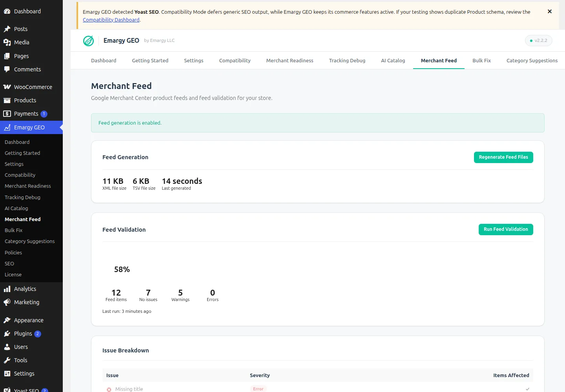Click the Plugins plug icon
The width and height of the screenshot is (565, 392).
pyautogui.click(x=7, y=334)
